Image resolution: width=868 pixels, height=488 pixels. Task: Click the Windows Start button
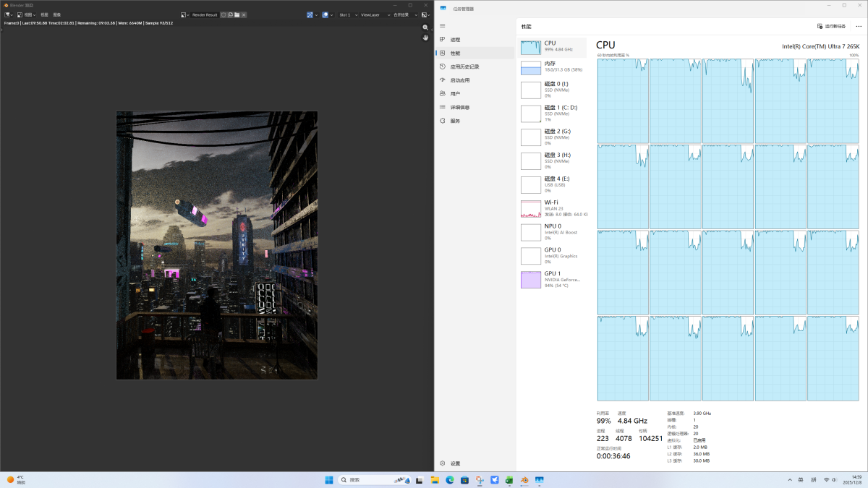[329, 480]
